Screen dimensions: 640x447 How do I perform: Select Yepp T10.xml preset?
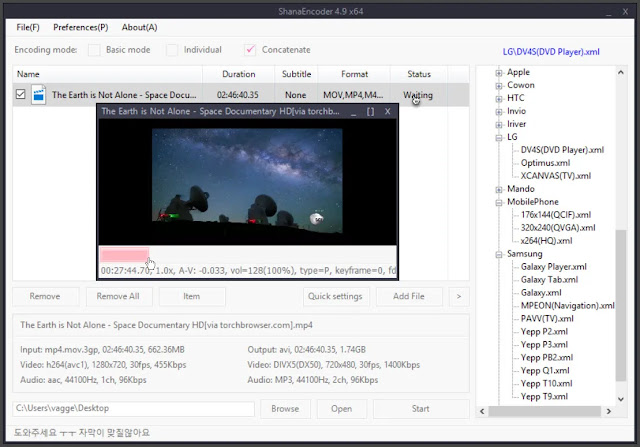pyautogui.click(x=547, y=384)
